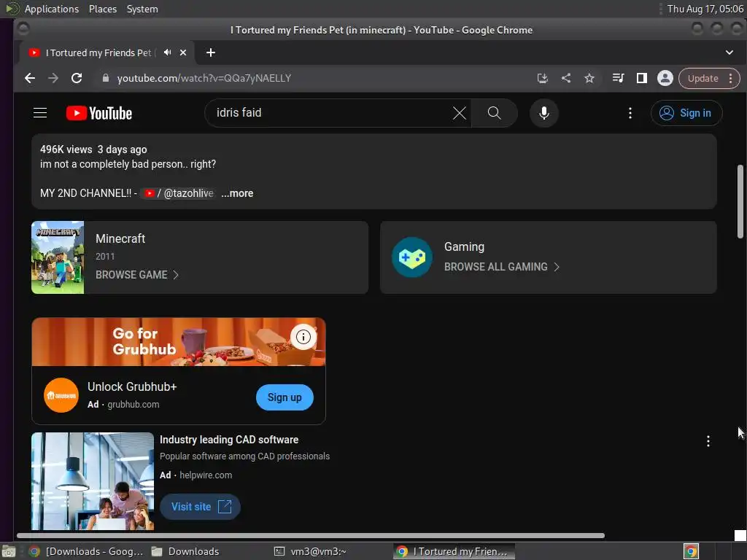Click the date and time clock
Image resolution: width=747 pixels, height=560 pixels.
[705, 9]
